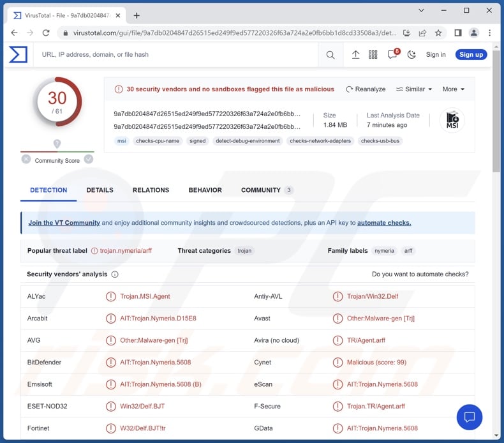Image resolution: width=504 pixels, height=443 pixels.
Task: Click the community score downvote X icon
Action: click(x=26, y=159)
